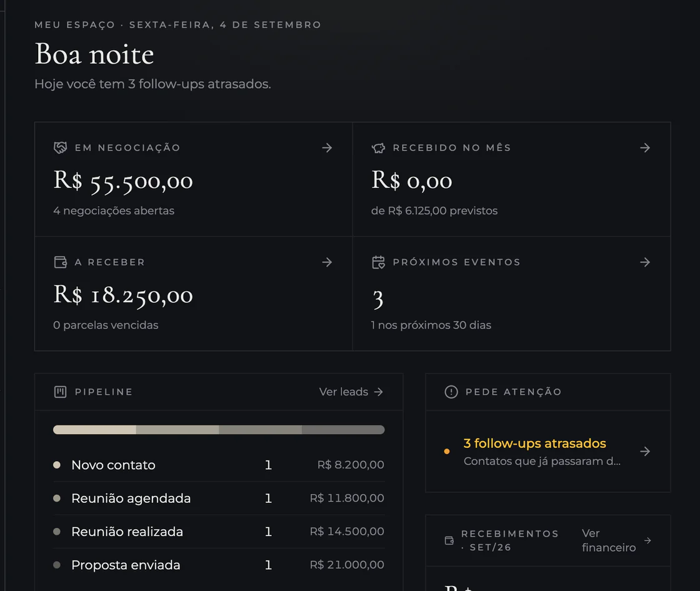Click the R$ 18.250,00 receivable amount
This screenshot has height=591, width=700.
(x=123, y=295)
